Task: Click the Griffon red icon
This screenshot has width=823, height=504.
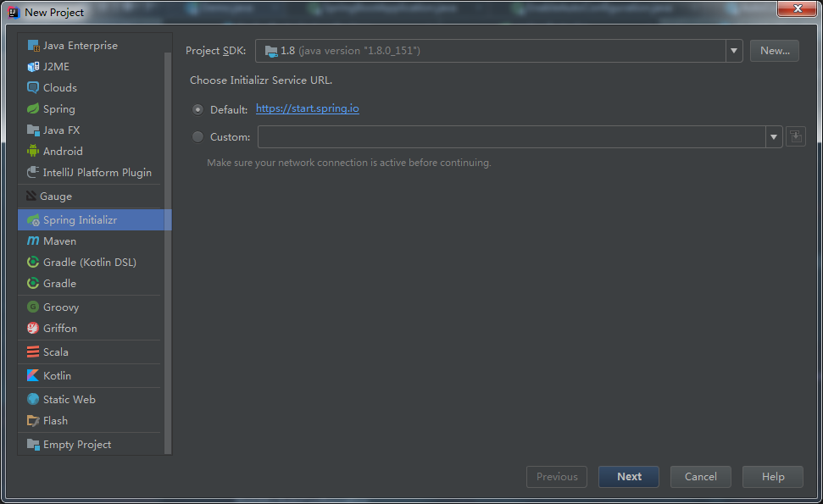Action: (x=33, y=328)
